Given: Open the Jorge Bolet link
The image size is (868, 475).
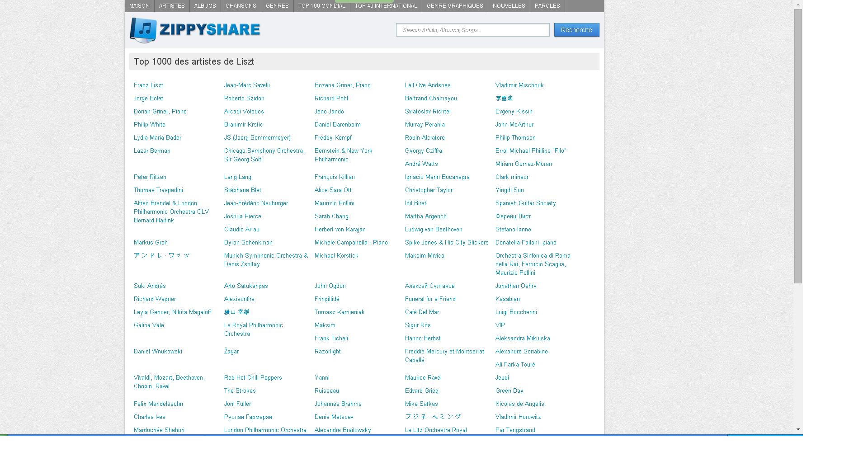Looking at the screenshot, I should tap(148, 99).
